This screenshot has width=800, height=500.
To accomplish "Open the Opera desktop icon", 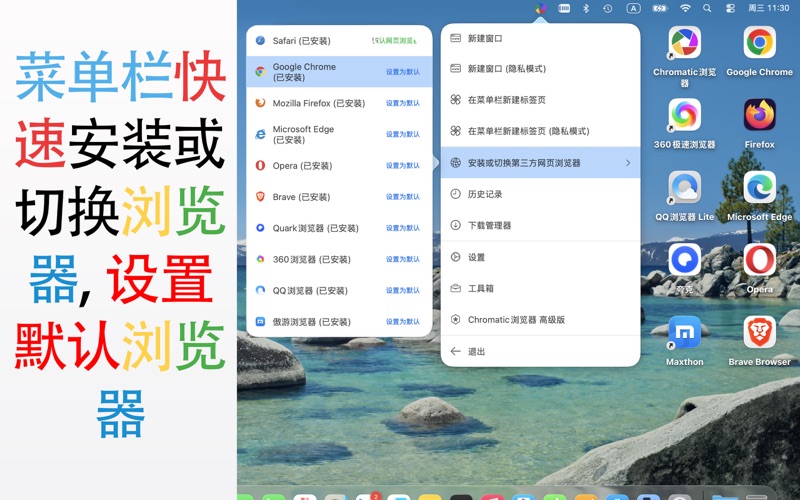I will 759,261.
